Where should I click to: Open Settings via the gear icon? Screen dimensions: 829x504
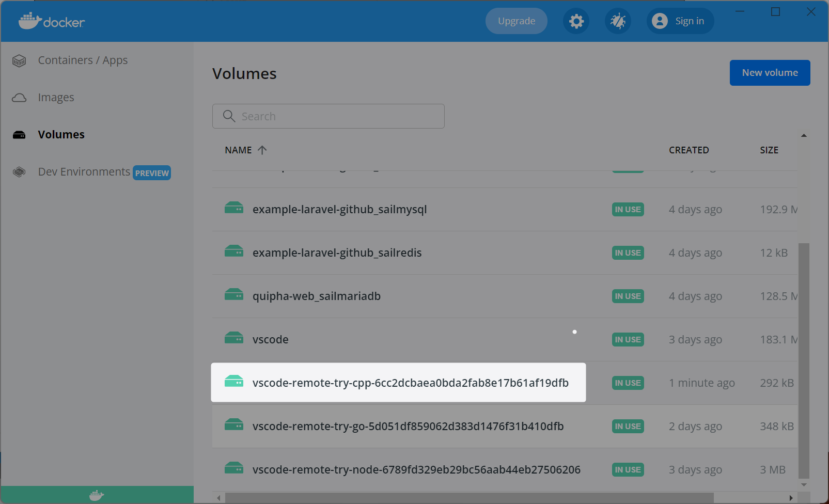tap(576, 21)
